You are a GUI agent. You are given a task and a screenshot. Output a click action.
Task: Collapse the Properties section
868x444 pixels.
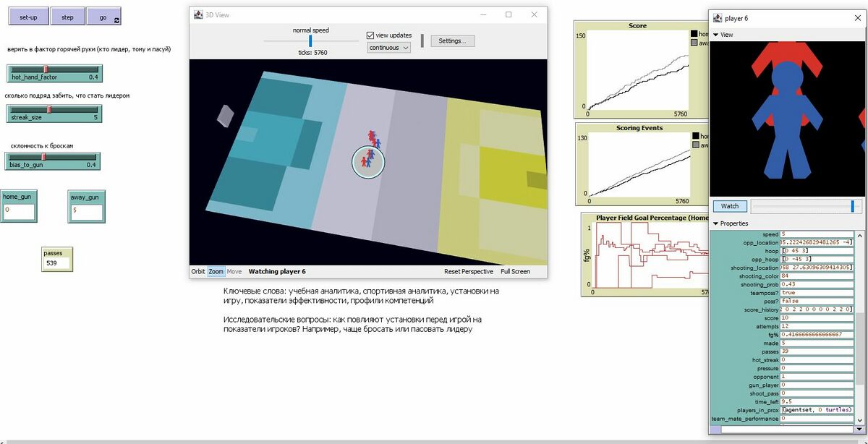[x=716, y=223]
